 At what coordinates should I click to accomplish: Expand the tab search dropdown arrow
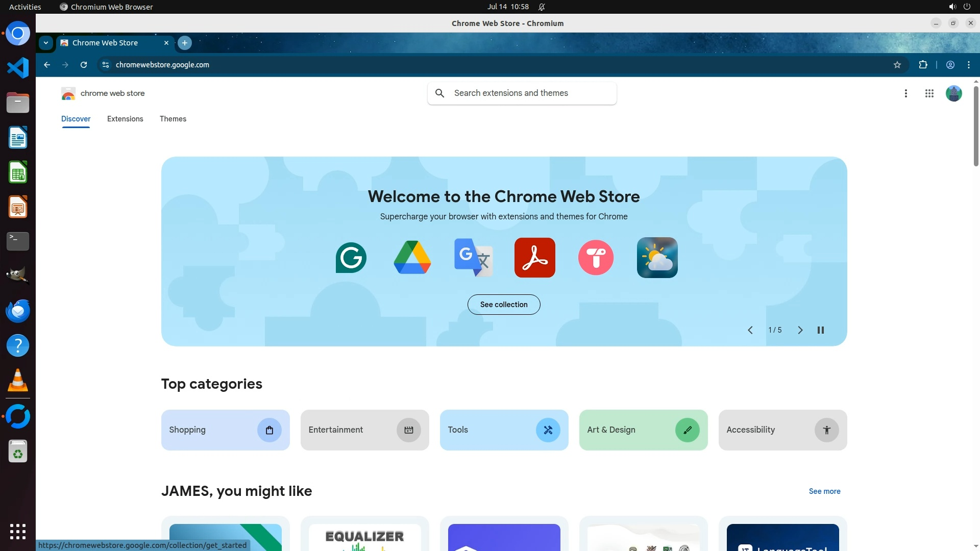click(46, 43)
